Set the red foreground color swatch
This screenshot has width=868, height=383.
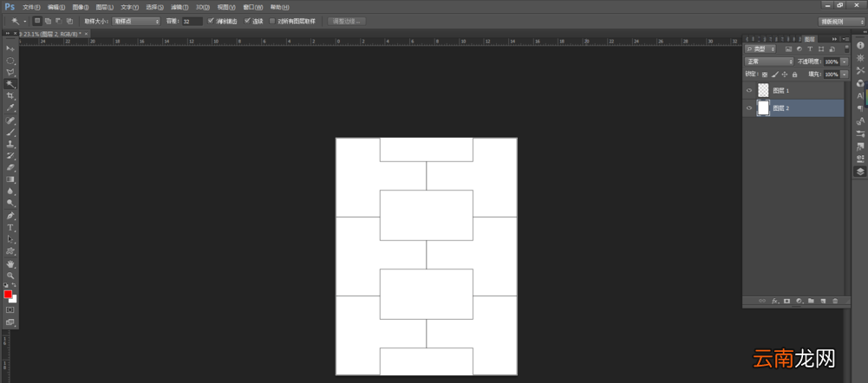[8, 294]
